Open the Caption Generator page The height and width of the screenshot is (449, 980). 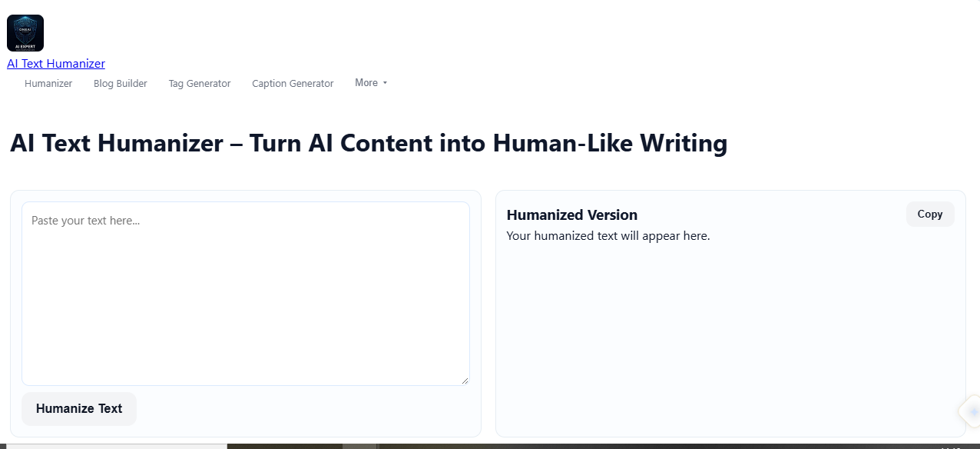[x=293, y=83]
